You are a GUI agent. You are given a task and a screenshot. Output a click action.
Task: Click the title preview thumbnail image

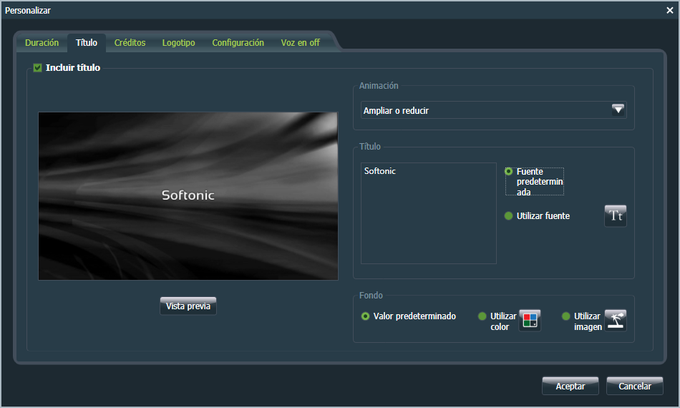[x=188, y=196]
